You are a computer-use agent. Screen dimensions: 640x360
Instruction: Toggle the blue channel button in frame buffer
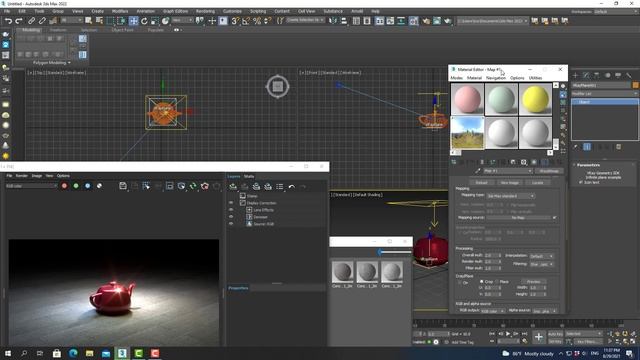coord(88,186)
